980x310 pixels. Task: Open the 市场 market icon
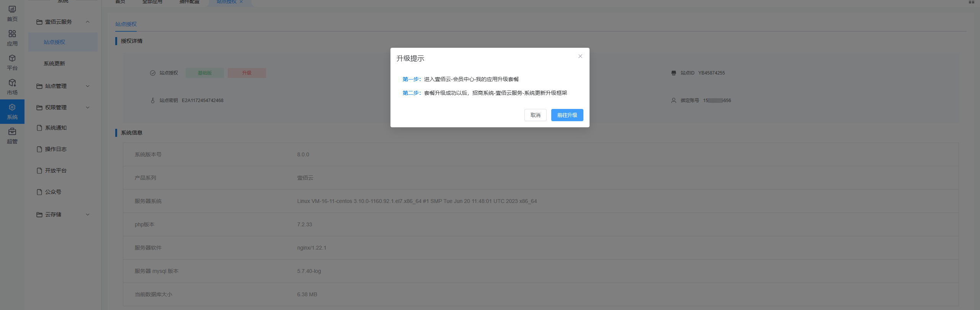(x=12, y=83)
